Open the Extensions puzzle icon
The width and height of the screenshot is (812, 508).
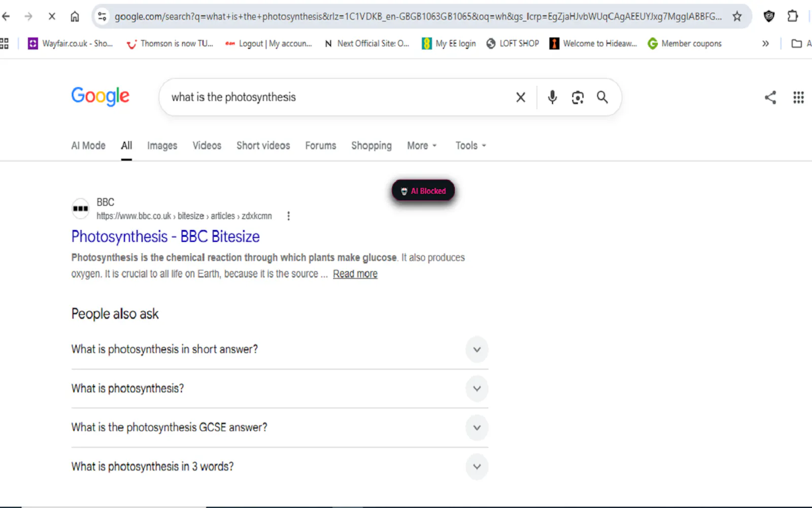792,16
